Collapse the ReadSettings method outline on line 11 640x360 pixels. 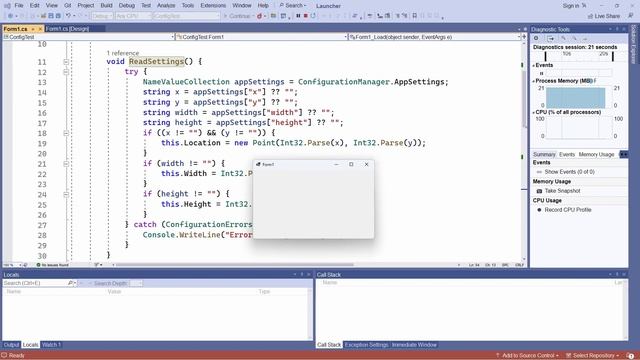(66, 62)
